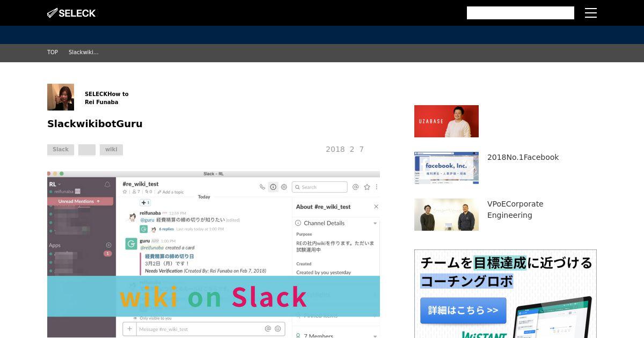
Task: Open the VPoECorporate Engineering article link
Action: 515,209
